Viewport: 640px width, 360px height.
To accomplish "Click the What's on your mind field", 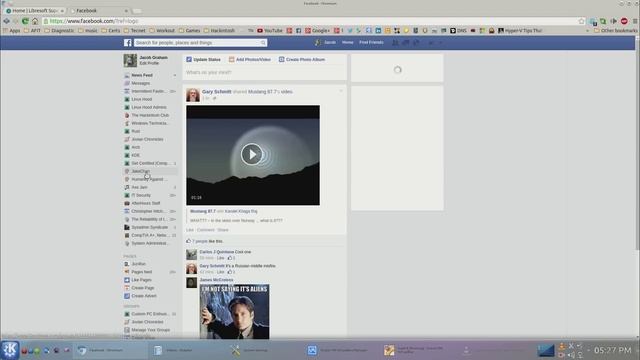I will pyautogui.click(x=264, y=72).
